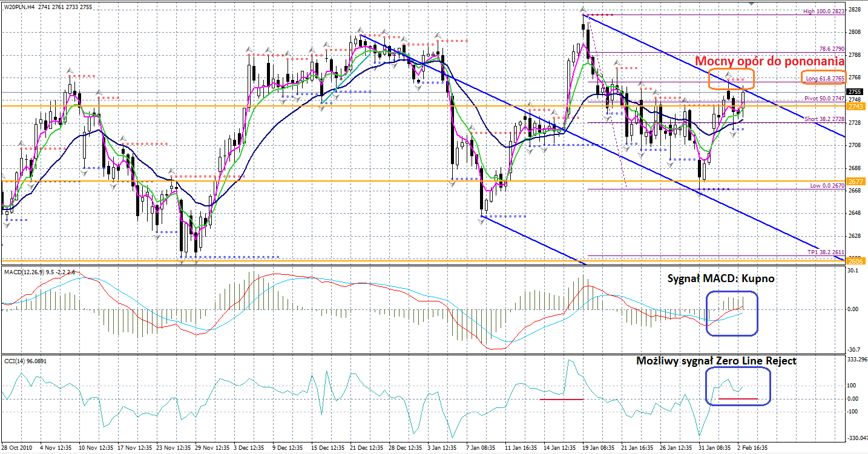Click the 2828 value on price axis
The height and width of the screenshot is (454, 868).
[855, 10]
